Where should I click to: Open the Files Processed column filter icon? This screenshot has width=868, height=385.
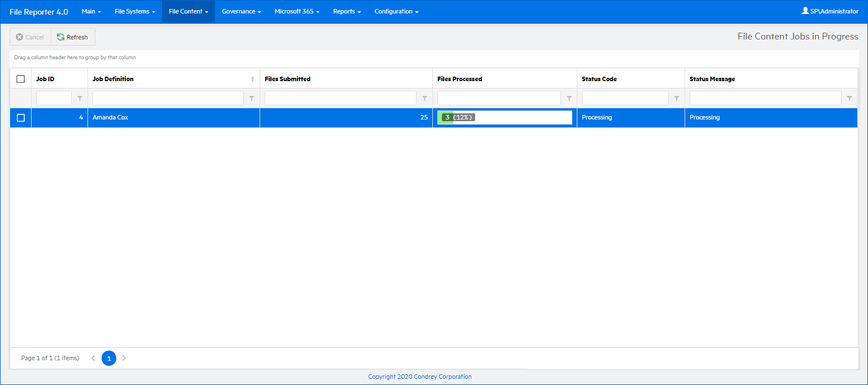pos(569,98)
